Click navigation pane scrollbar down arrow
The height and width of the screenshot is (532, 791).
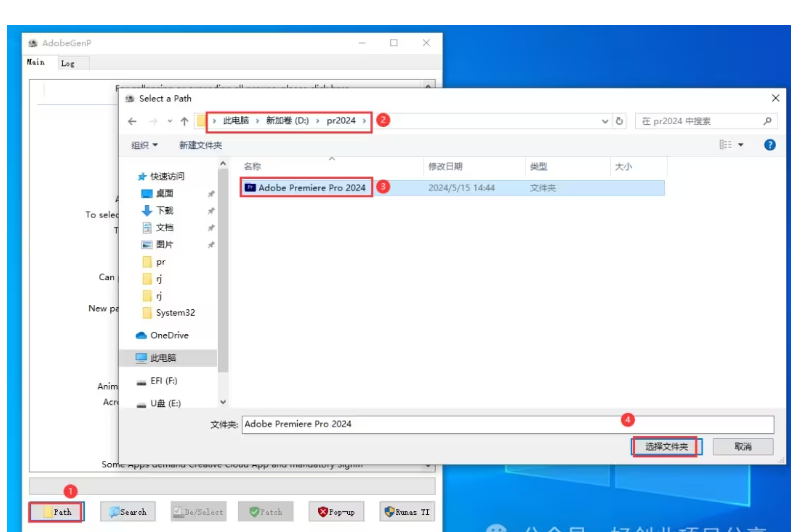(x=223, y=402)
